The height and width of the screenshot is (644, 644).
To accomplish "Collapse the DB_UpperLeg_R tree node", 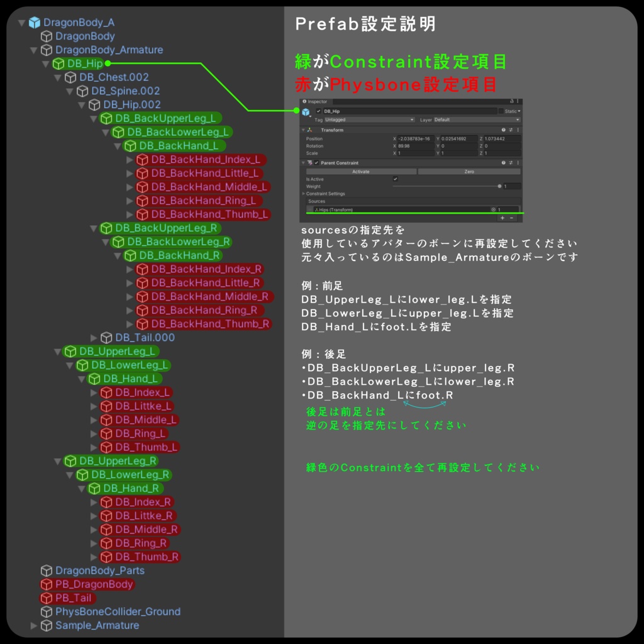I will coord(57,461).
